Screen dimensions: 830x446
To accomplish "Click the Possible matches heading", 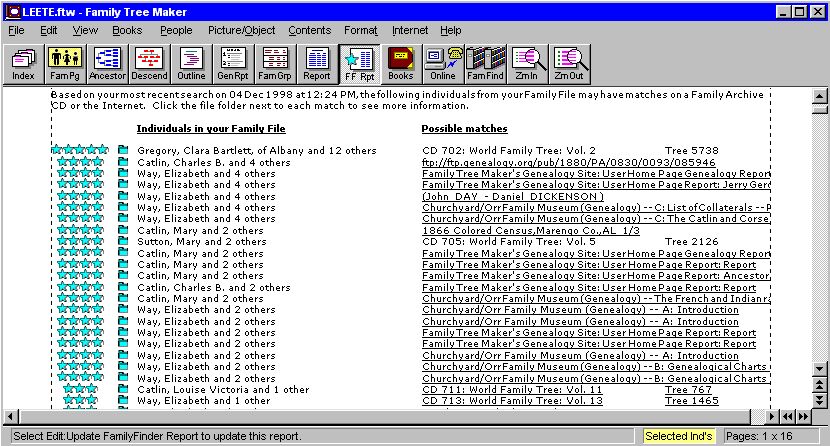I will [464, 129].
